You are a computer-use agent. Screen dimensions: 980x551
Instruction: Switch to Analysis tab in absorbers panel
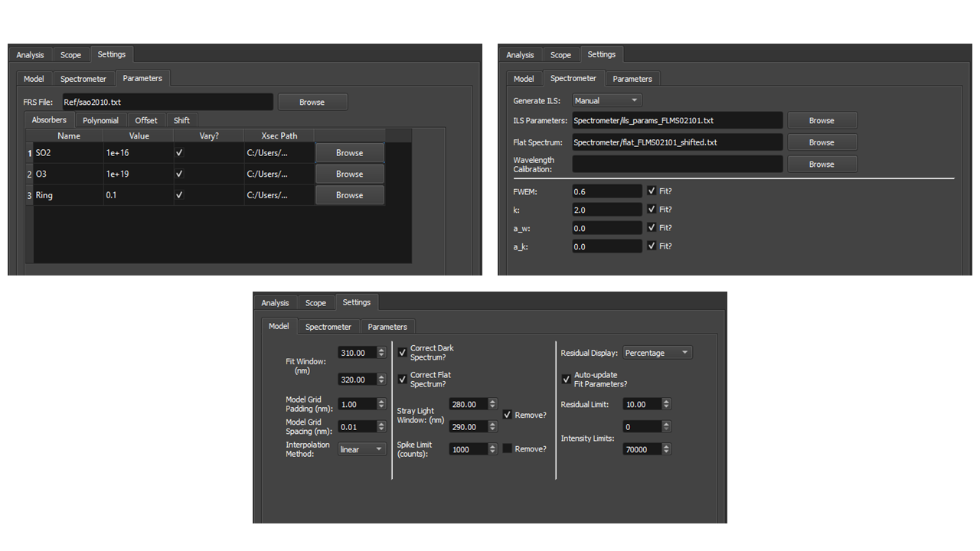tap(31, 55)
